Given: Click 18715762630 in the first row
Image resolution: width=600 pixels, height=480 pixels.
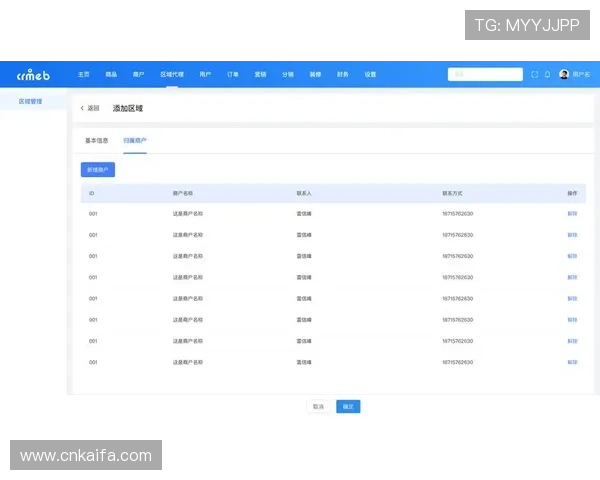Looking at the screenshot, I should [458, 214].
